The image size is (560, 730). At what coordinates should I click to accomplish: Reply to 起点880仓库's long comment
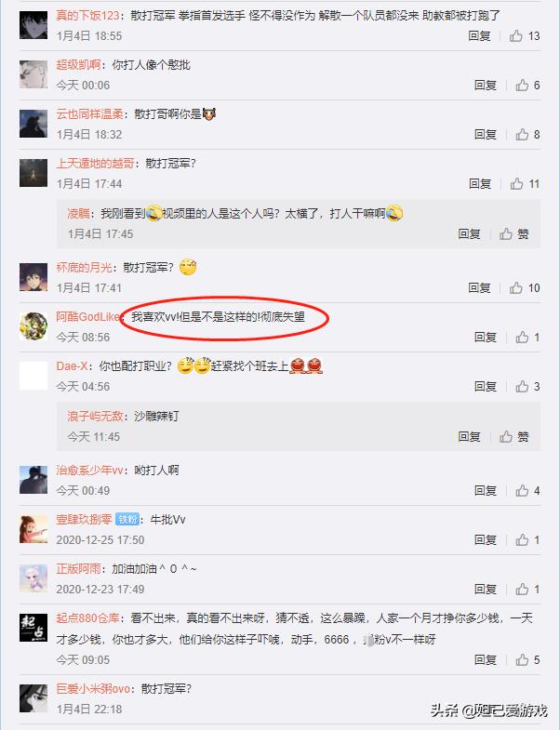485,659
